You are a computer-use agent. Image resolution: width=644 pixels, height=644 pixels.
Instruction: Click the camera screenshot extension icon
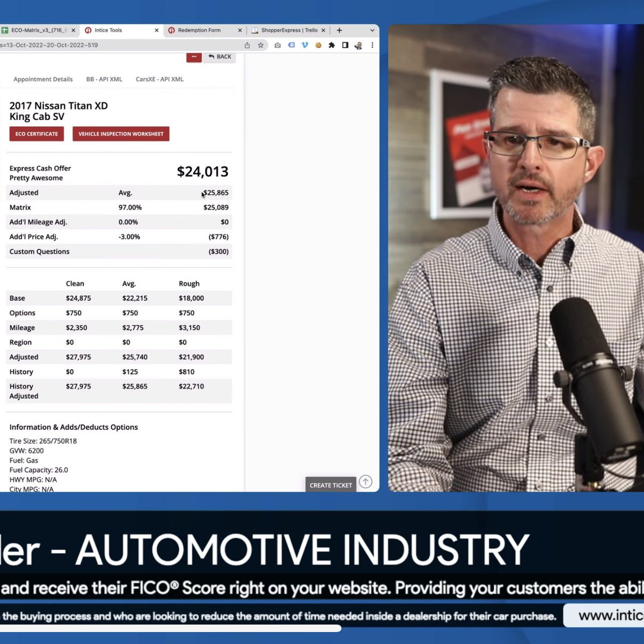(x=277, y=45)
